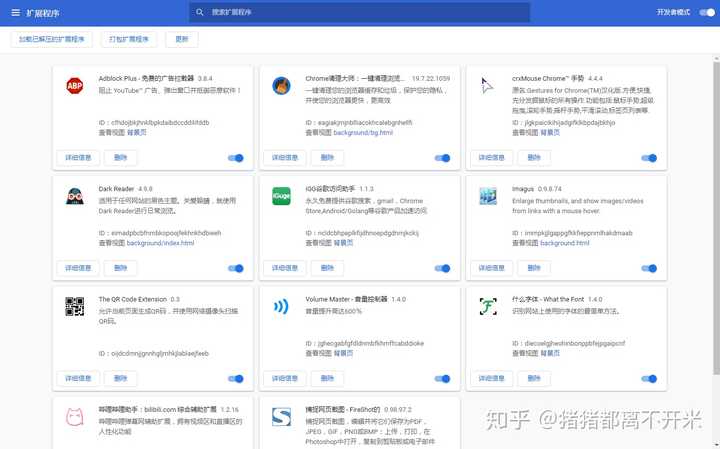Open 详细信息 for crxMouse Chrome
Screen dimensions: 720x449
[x=491, y=157]
